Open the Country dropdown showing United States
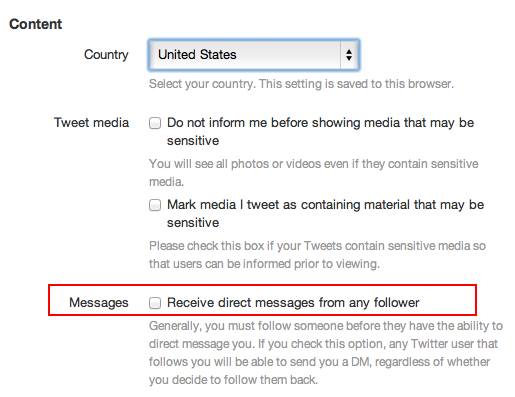Viewport: 515px width, 397px height. pos(254,55)
